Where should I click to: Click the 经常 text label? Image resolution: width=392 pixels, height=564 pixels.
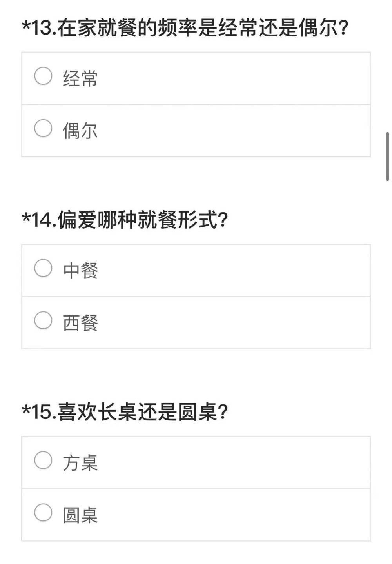coord(80,77)
